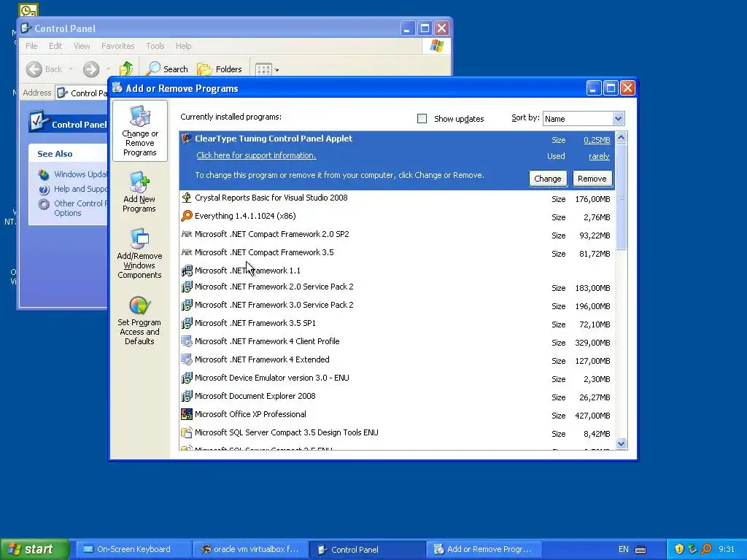The image size is (747, 560).
Task: Open Favorites menu in Control Panel
Action: pyautogui.click(x=117, y=46)
